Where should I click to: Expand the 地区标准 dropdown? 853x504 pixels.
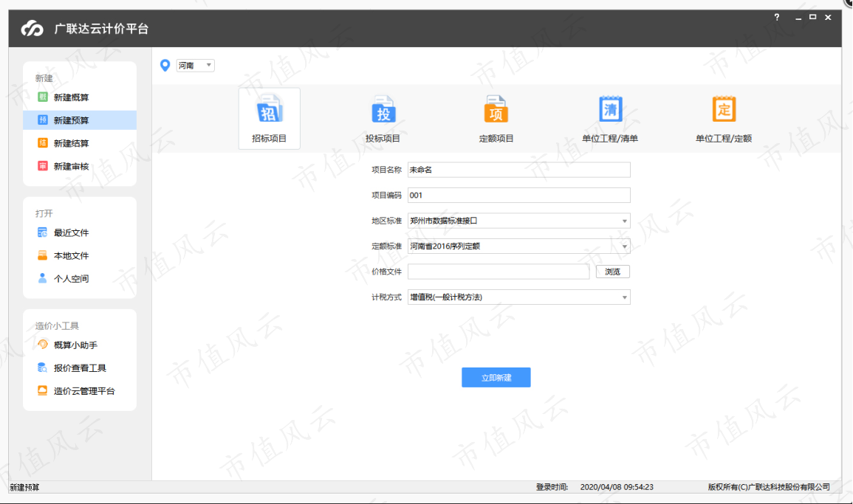coord(519,221)
